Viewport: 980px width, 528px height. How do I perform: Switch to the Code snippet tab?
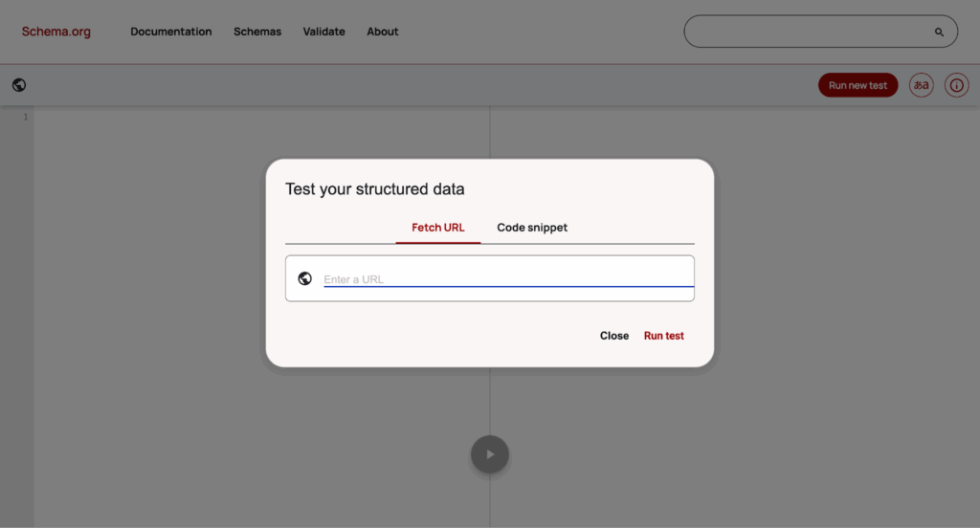pos(532,228)
